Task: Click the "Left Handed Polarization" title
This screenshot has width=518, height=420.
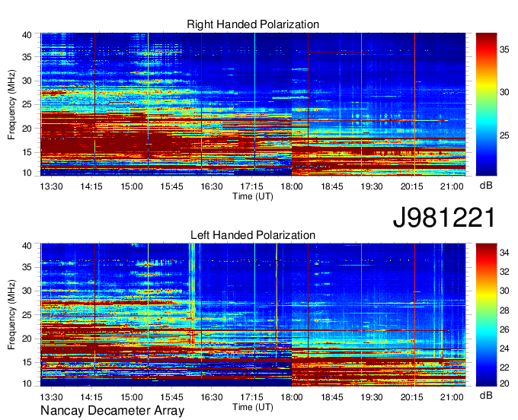Action: (253, 235)
